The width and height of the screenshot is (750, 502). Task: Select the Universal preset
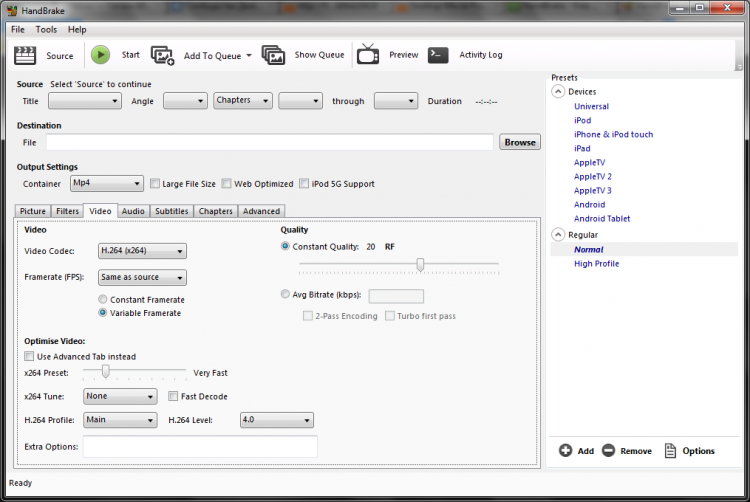[x=591, y=106]
